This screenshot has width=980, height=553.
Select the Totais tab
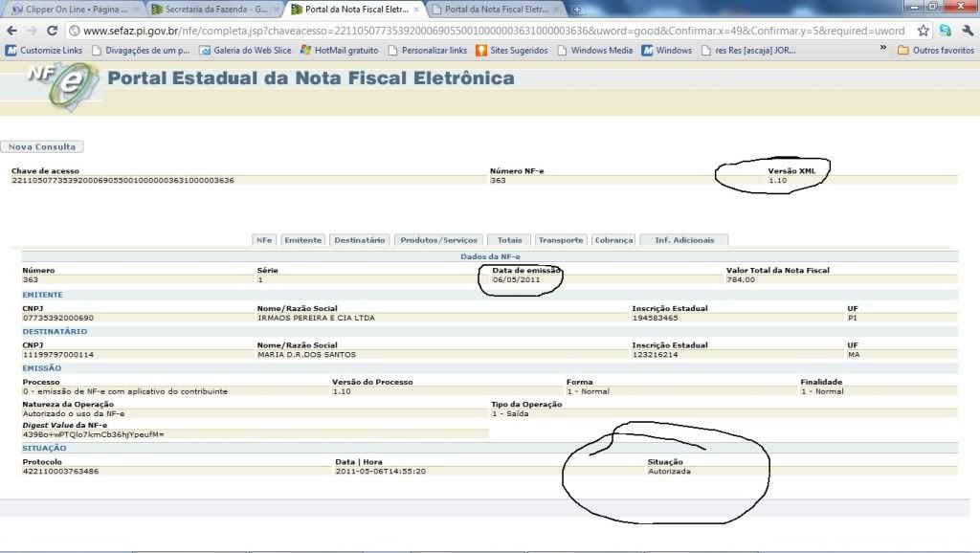point(509,240)
